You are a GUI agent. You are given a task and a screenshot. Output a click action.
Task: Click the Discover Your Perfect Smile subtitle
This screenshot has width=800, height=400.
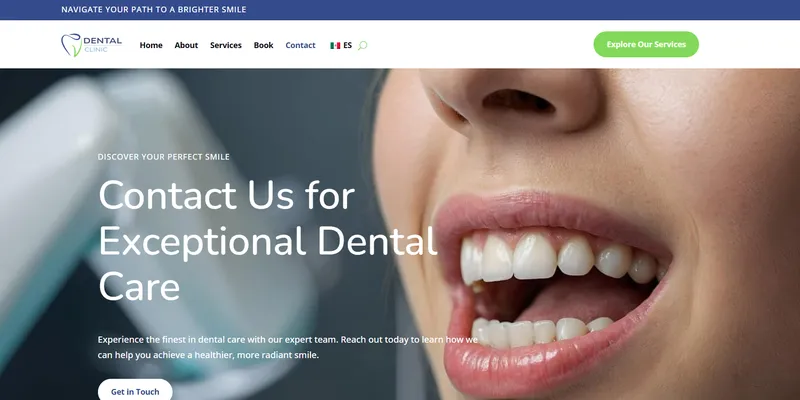coord(164,157)
